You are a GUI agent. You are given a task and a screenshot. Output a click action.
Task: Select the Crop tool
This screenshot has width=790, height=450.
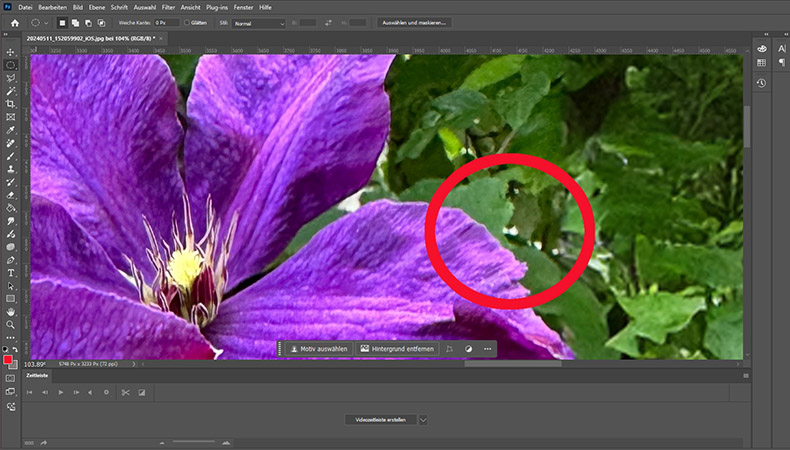pos(11,104)
